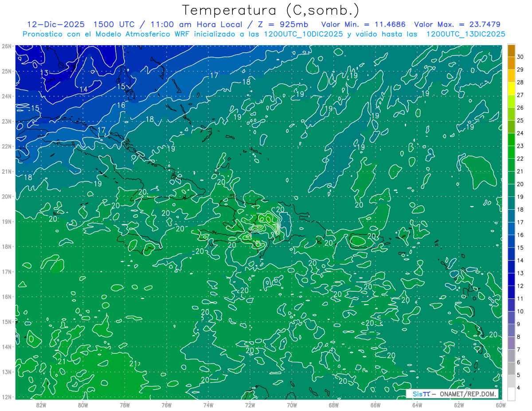Viewport: 532px width, 411px height.
Task: Click the "17N" latitude axis label
Action: point(7,272)
